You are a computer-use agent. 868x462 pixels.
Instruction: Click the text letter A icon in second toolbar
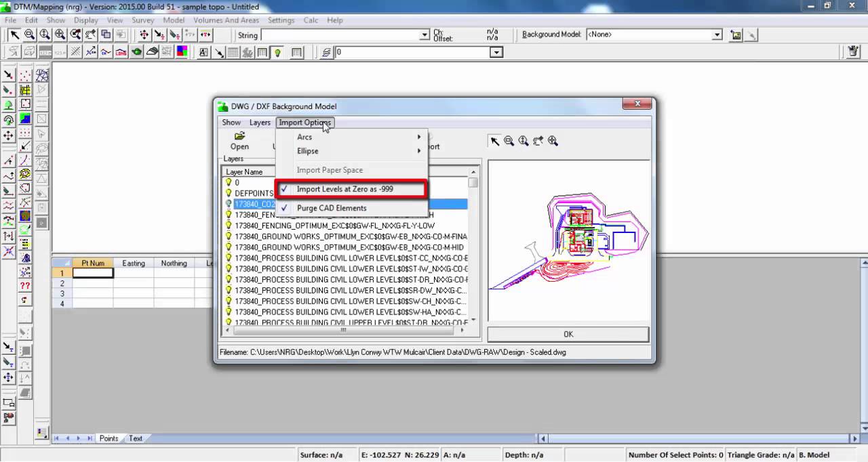tap(203, 52)
